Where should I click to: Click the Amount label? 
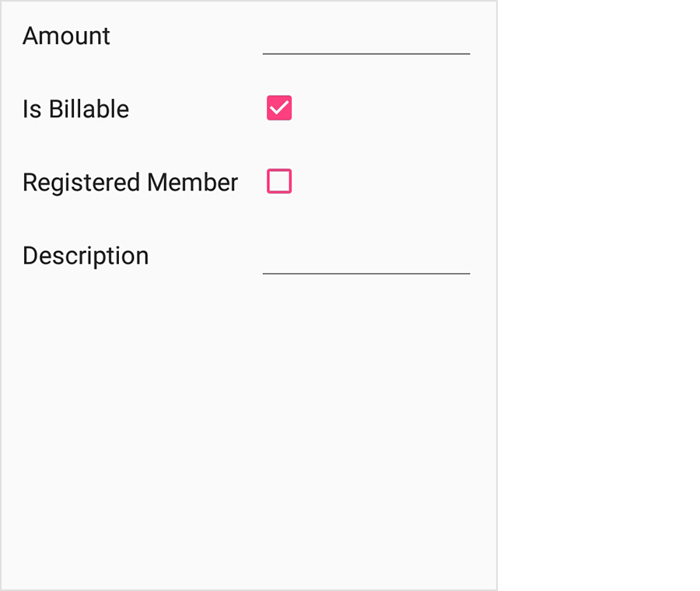(67, 36)
